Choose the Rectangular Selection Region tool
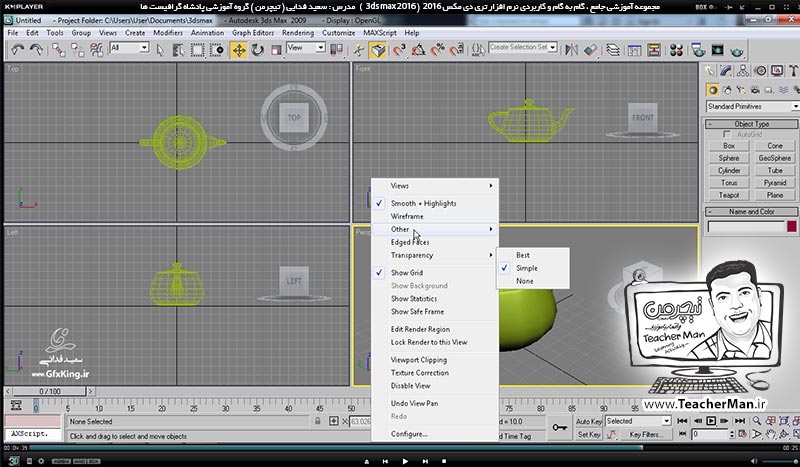 (197, 50)
